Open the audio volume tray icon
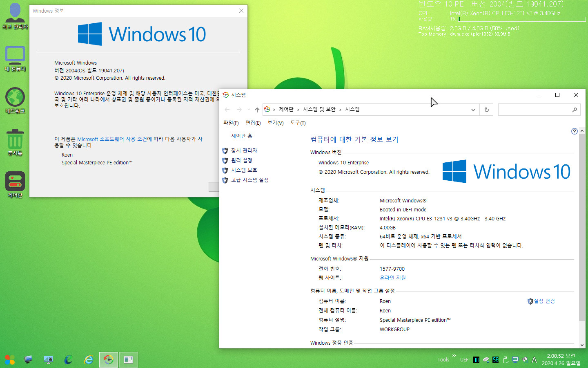Viewport: 588px width, 368px height. pos(525,360)
